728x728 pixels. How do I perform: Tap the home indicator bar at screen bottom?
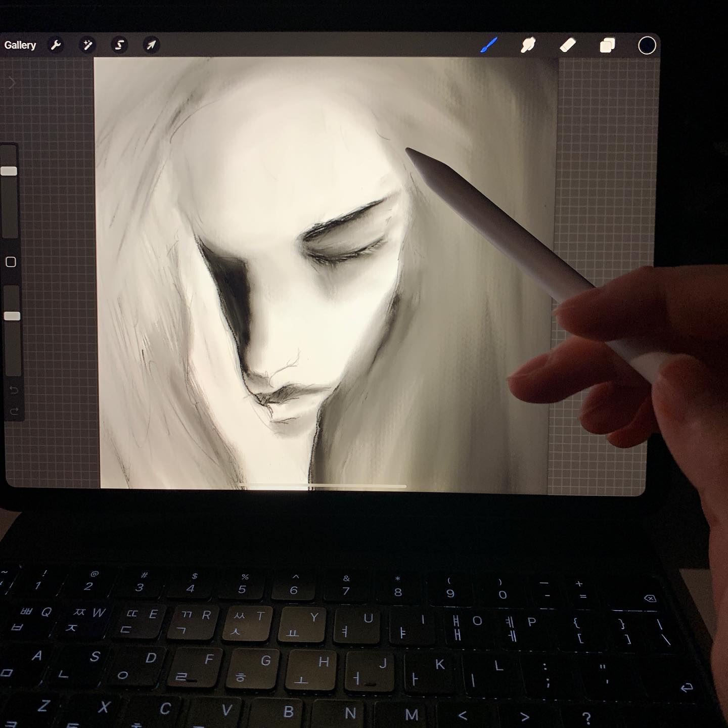click(323, 486)
